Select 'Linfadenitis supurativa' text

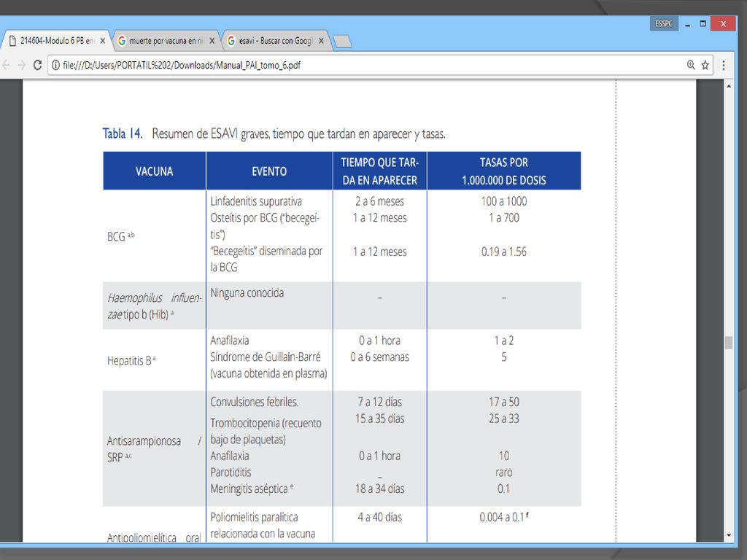(x=256, y=201)
